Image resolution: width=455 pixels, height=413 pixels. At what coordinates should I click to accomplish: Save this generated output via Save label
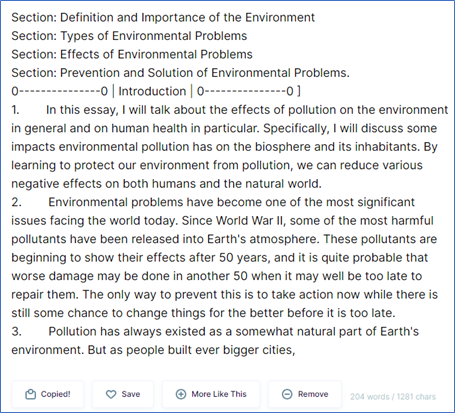pos(131,394)
